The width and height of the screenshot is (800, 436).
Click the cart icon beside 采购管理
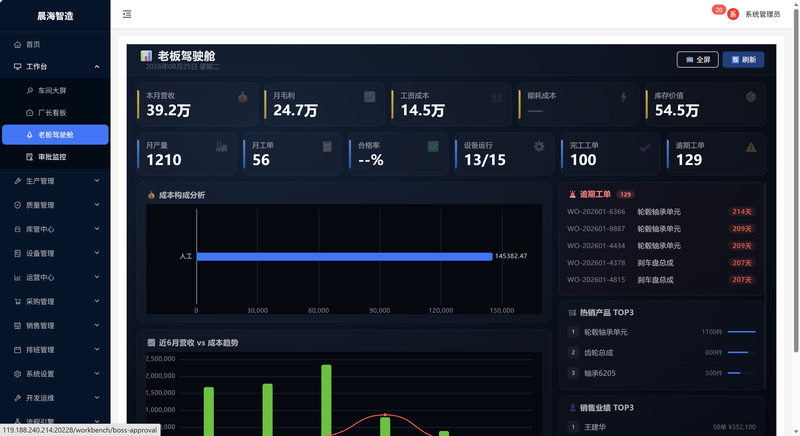pyautogui.click(x=17, y=301)
